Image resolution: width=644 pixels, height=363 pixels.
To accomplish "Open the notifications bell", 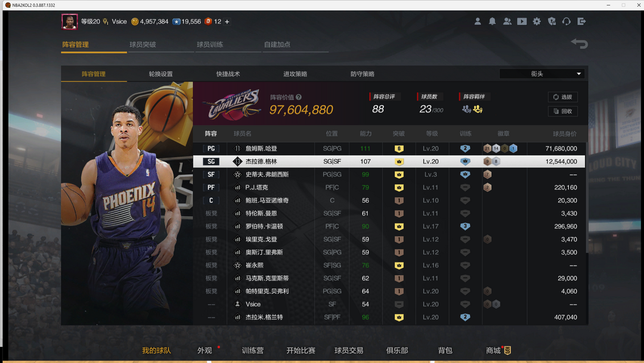I will [492, 21].
